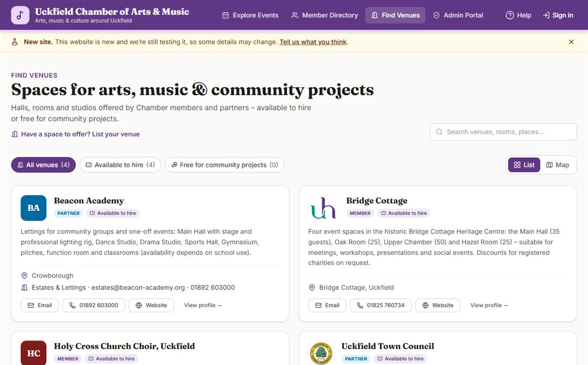The height and width of the screenshot is (365, 588).
Task: Click the PARTNER badge on Beacon Academy
Action: coord(68,213)
